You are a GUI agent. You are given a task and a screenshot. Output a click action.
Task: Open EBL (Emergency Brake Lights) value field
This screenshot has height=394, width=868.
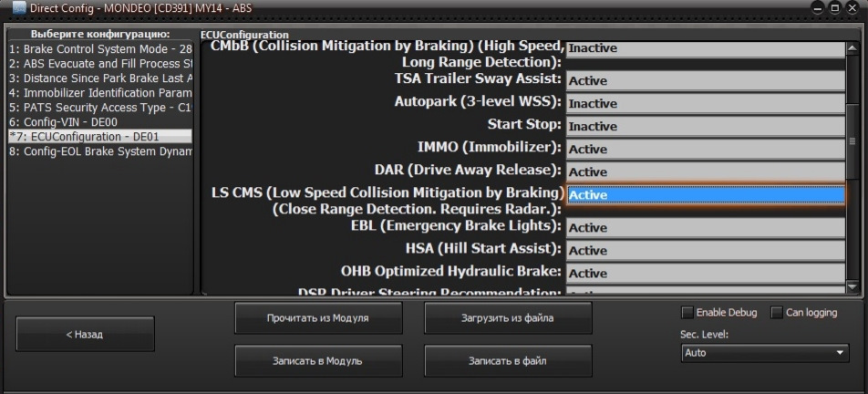706,227
